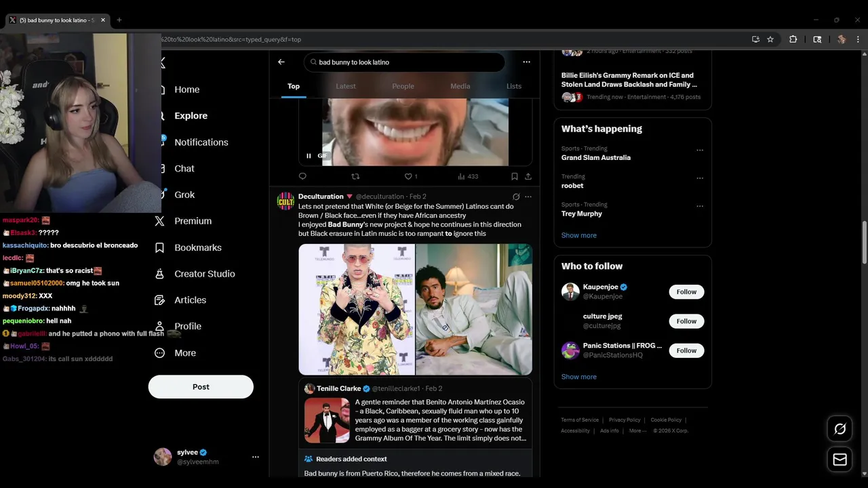Switch to the People tab
The image size is (868, 488).
403,86
